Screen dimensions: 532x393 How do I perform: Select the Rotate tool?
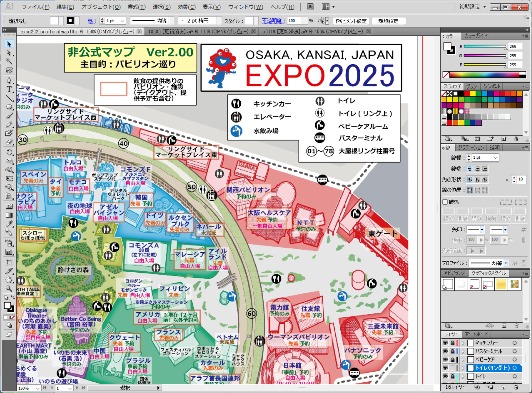point(9,152)
